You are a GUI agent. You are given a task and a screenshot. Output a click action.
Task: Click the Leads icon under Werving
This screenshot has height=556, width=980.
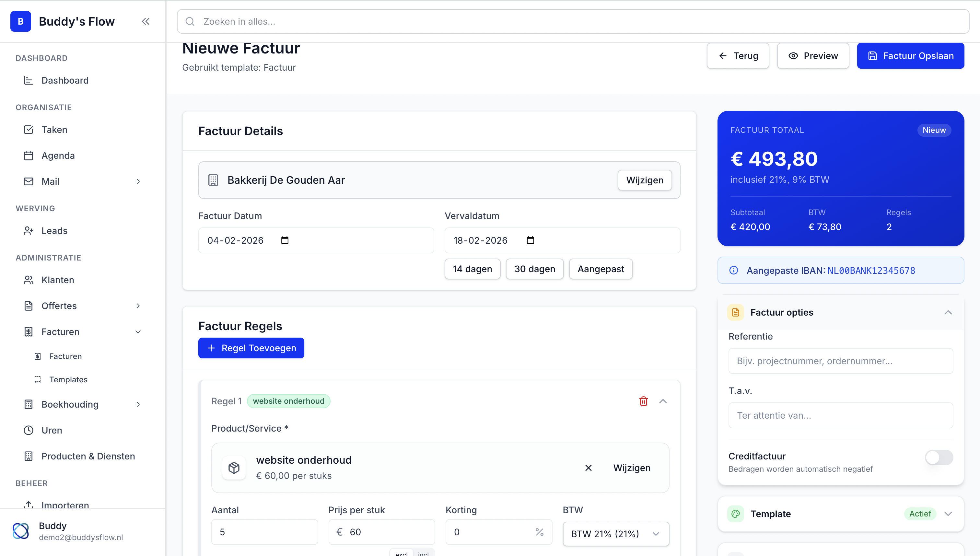29,231
